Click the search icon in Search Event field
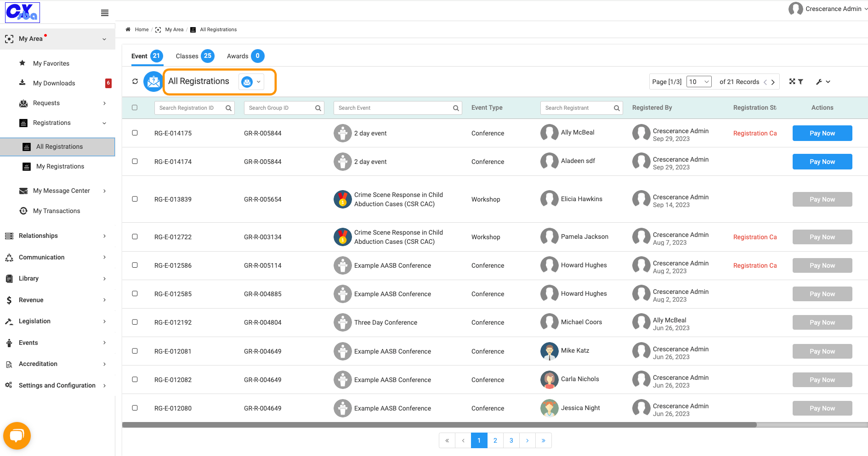 coord(456,108)
